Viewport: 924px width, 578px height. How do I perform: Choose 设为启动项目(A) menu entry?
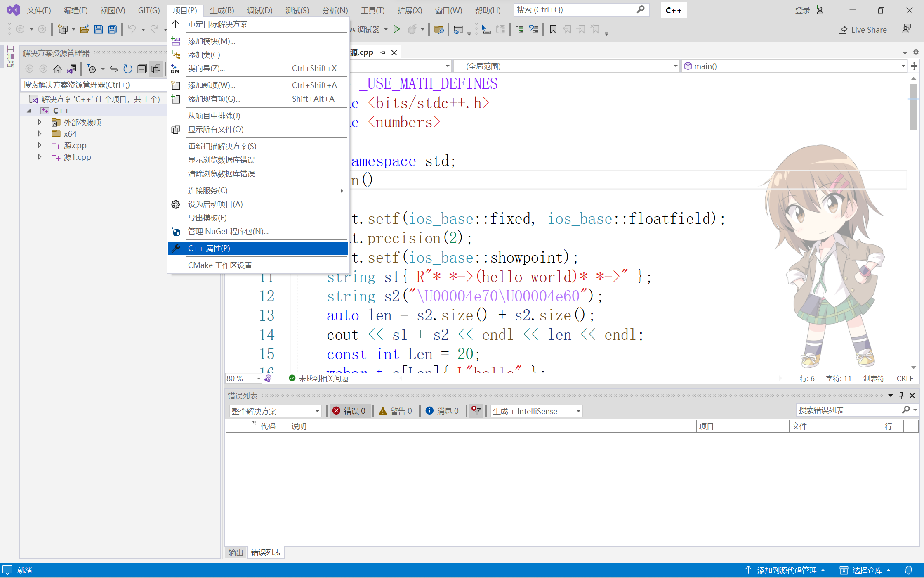click(x=258, y=204)
